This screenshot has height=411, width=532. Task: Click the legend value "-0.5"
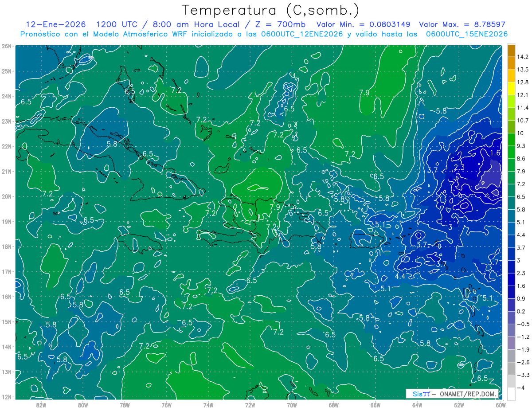pos(524,324)
